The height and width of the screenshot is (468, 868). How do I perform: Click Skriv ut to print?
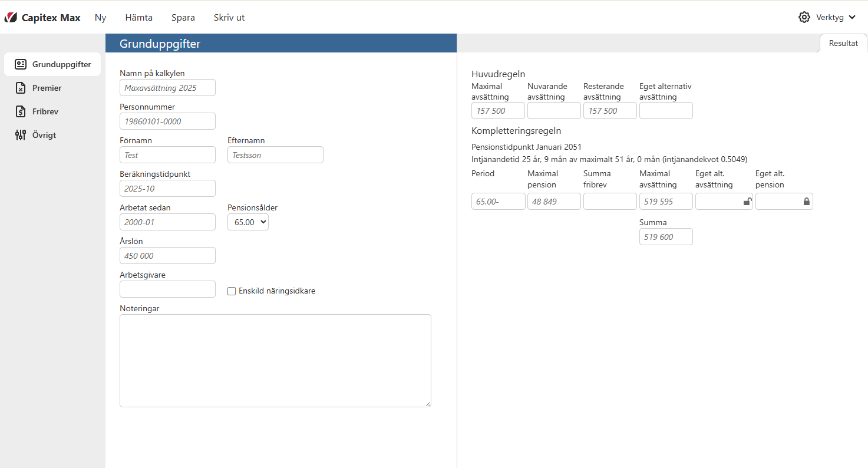(x=229, y=18)
